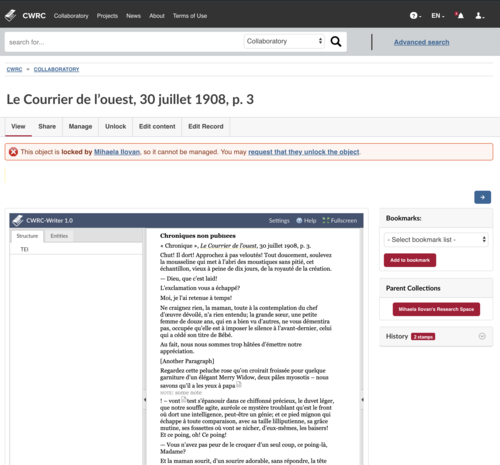Click the blue arrow button
The height and width of the screenshot is (465, 500).
(x=482, y=197)
